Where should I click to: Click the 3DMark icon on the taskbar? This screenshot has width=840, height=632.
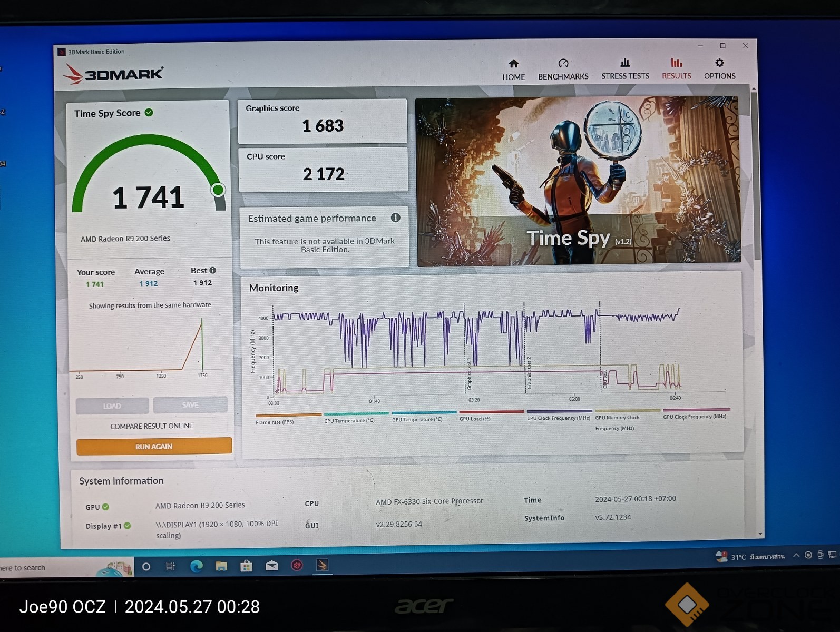click(322, 565)
